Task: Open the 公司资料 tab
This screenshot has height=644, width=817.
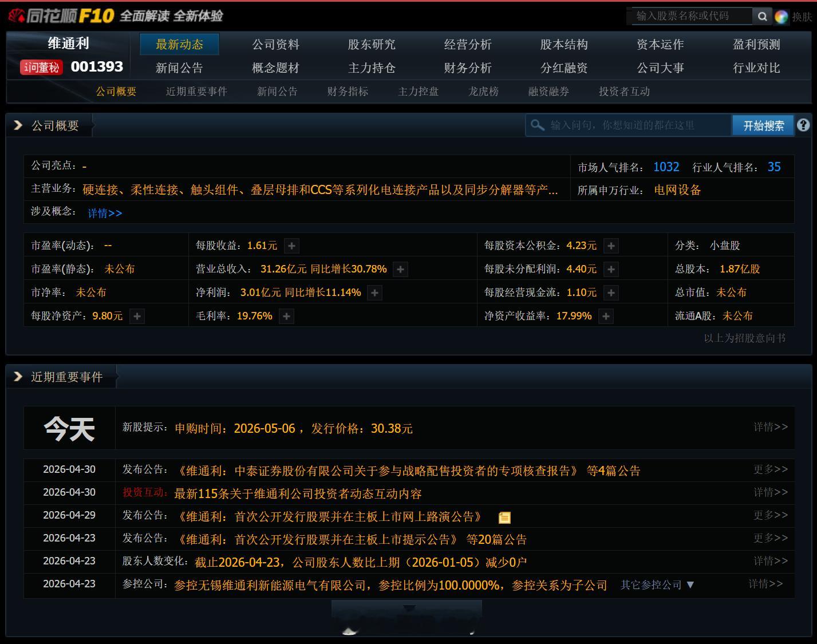Action: pyautogui.click(x=275, y=45)
